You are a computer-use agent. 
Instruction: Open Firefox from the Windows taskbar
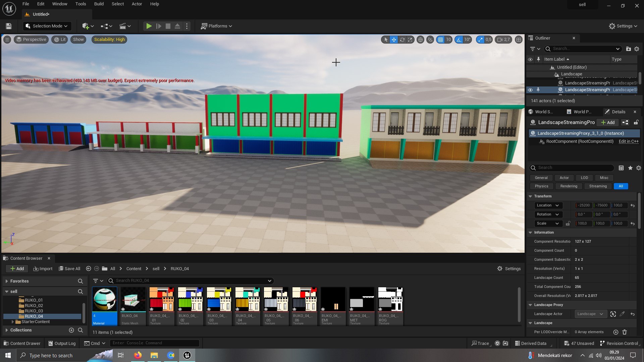pos(138,355)
